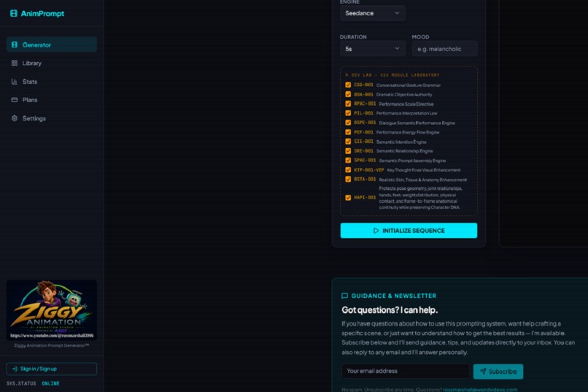Open the Settings menu item
This screenshot has height=392, width=588.
click(52, 118)
